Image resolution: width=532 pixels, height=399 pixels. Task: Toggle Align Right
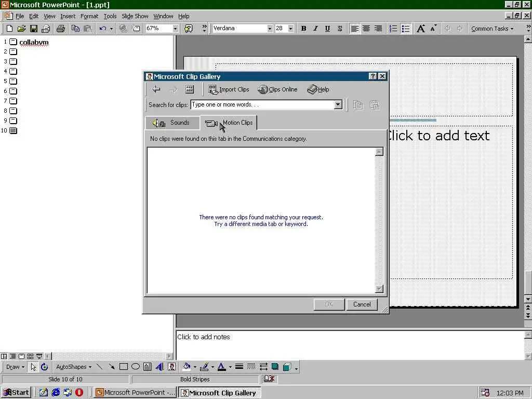[x=378, y=29]
